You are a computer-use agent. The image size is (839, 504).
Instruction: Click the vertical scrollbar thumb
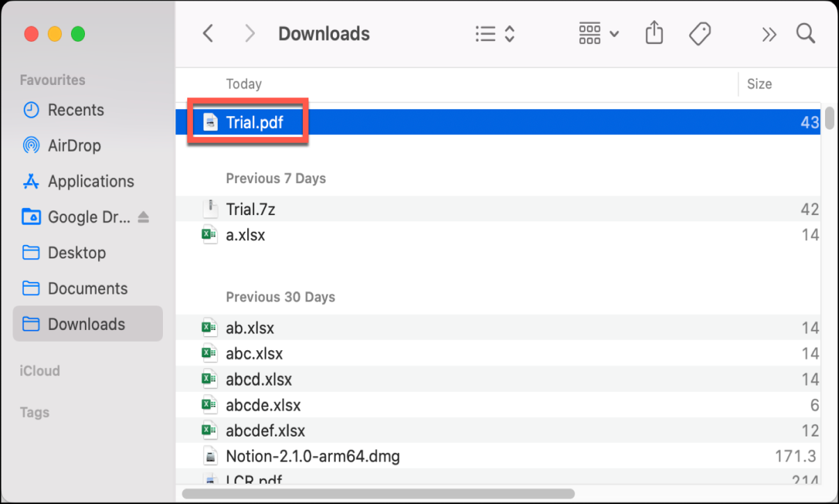tap(829, 118)
